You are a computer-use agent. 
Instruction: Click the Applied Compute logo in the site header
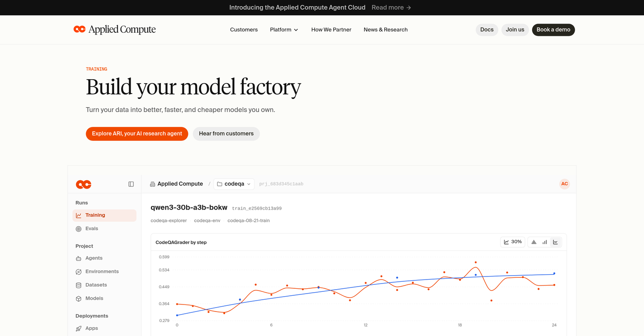coord(115,29)
